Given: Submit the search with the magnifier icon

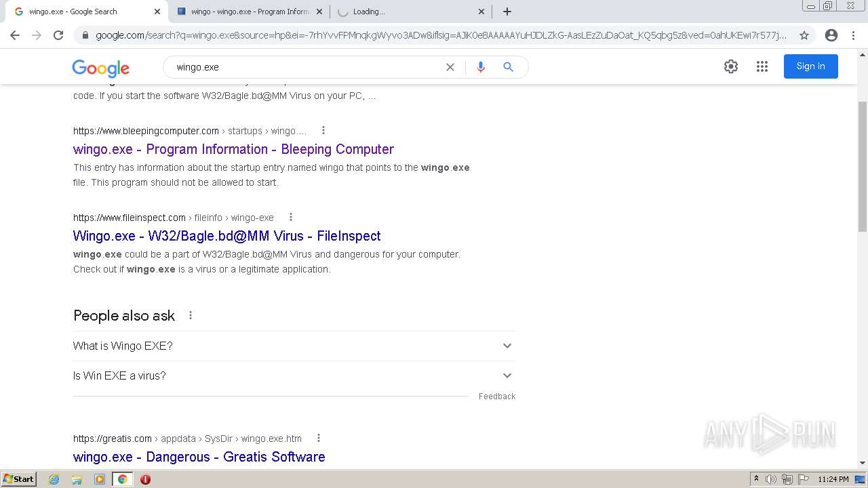Looking at the screenshot, I should point(509,67).
